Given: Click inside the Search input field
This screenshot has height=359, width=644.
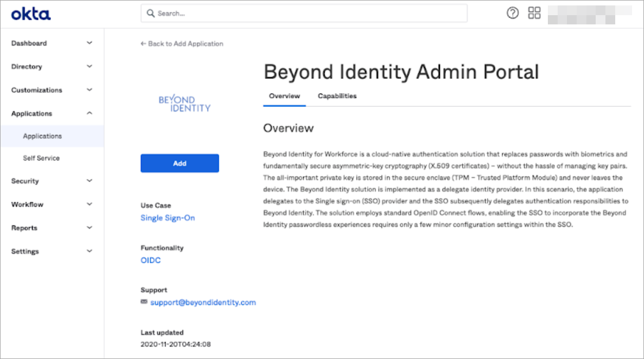Looking at the screenshot, I should (304, 12).
